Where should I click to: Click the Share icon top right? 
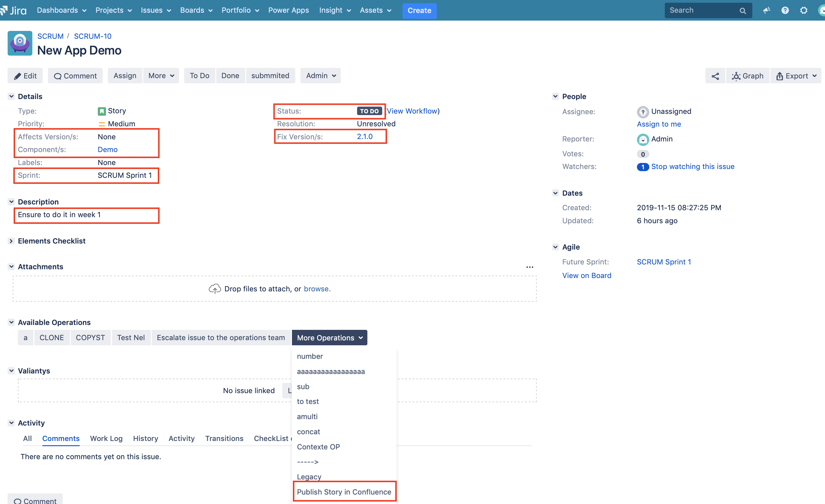715,75
